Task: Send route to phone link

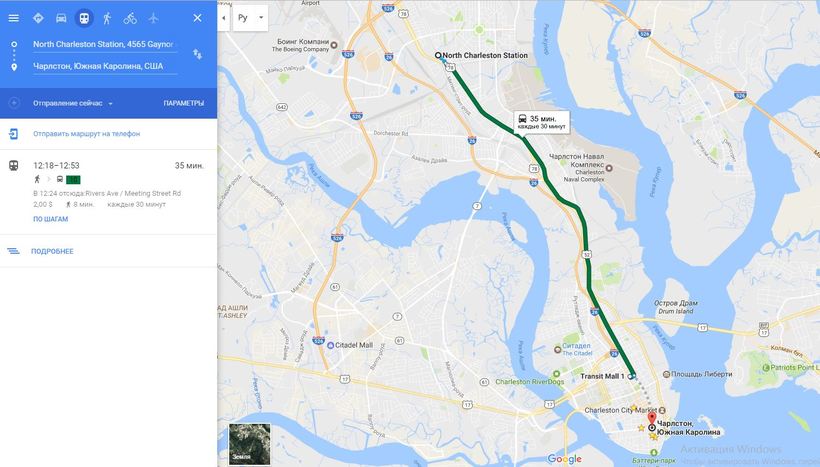Action: click(86, 133)
